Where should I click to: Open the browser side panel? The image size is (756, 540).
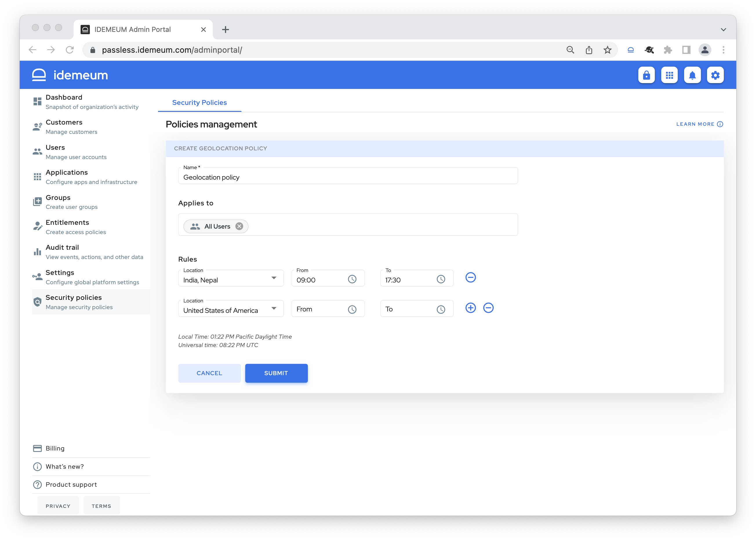[x=686, y=50]
